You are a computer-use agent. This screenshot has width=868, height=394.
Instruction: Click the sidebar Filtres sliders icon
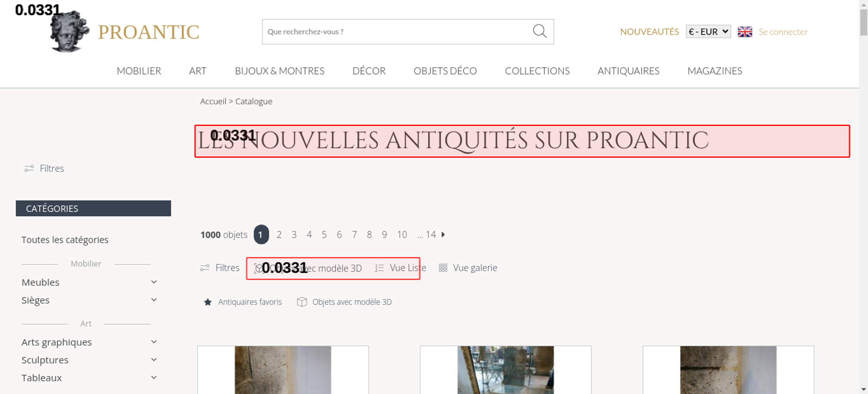(x=29, y=168)
